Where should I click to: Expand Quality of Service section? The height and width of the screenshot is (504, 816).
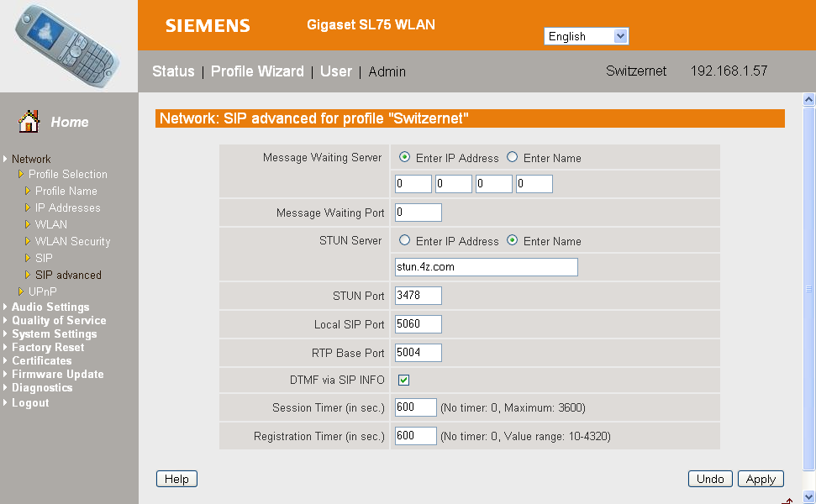(58, 320)
